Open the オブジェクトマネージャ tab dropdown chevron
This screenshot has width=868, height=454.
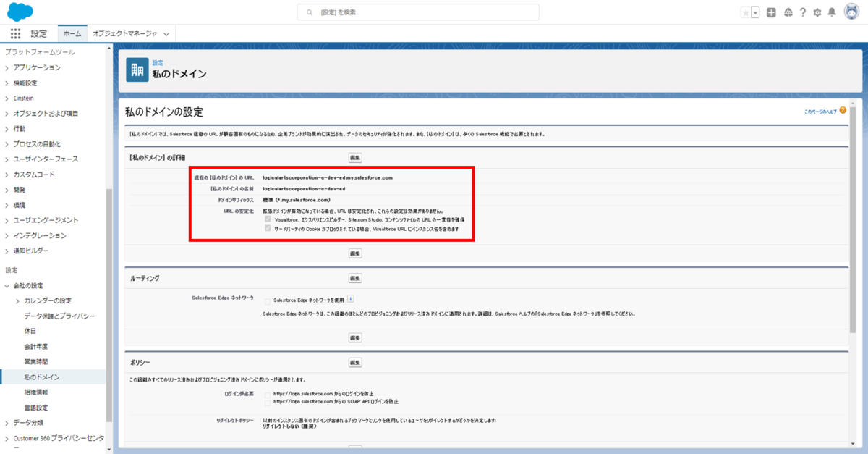click(166, 34)
